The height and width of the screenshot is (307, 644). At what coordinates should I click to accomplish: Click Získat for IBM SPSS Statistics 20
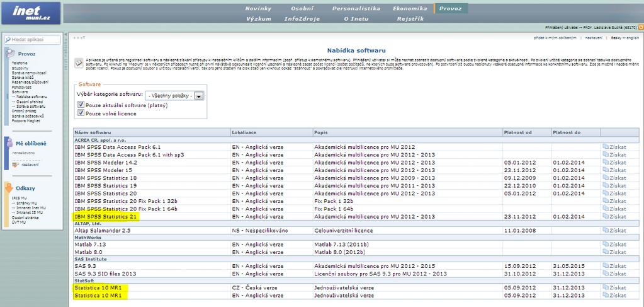615,194
